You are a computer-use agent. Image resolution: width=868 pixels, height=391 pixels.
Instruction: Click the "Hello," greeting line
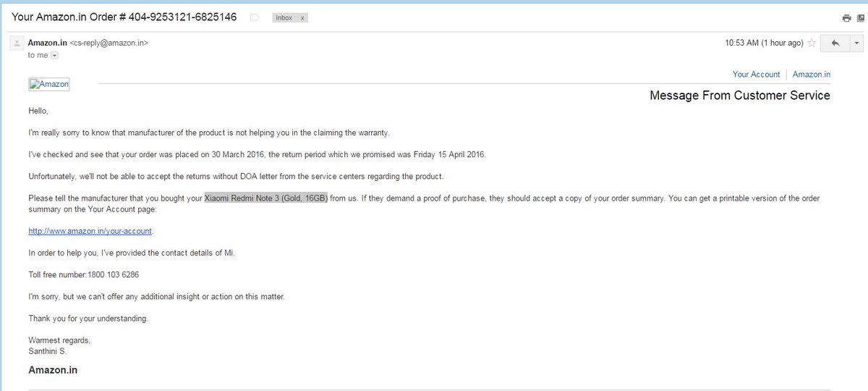[38, 111]
